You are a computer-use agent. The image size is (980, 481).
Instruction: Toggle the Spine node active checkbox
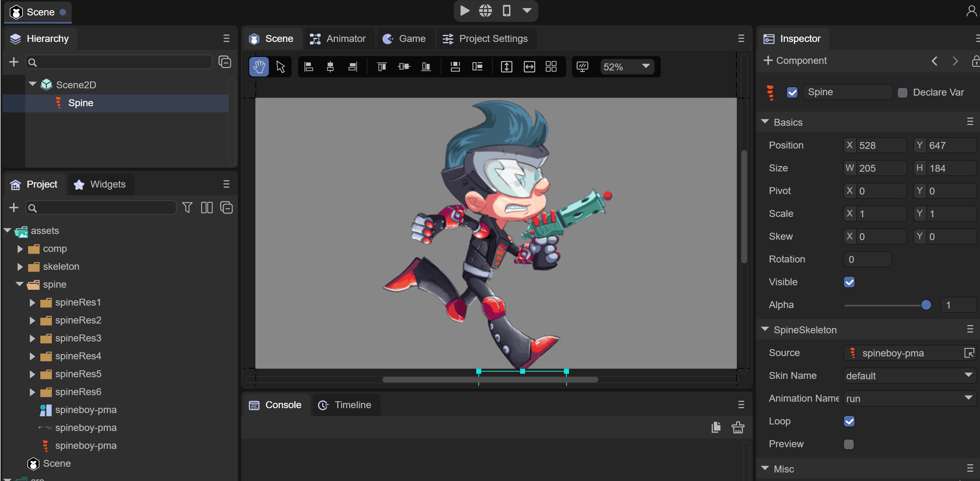(x=792, y=92)
